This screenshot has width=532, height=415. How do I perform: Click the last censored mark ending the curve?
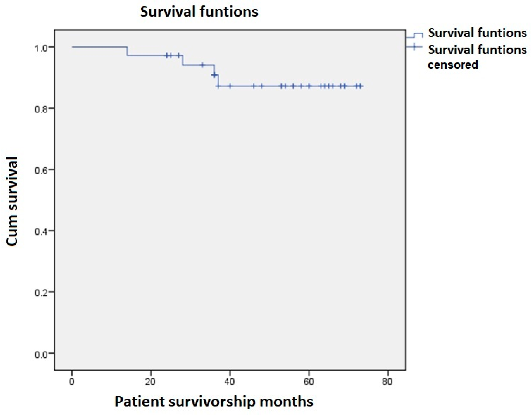click(x=361, y=86)
